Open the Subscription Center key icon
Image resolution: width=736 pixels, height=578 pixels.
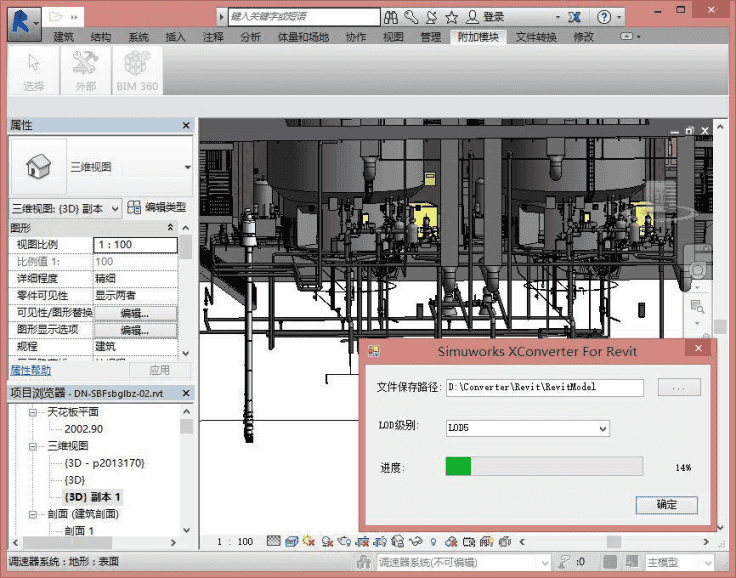[411, 17]
